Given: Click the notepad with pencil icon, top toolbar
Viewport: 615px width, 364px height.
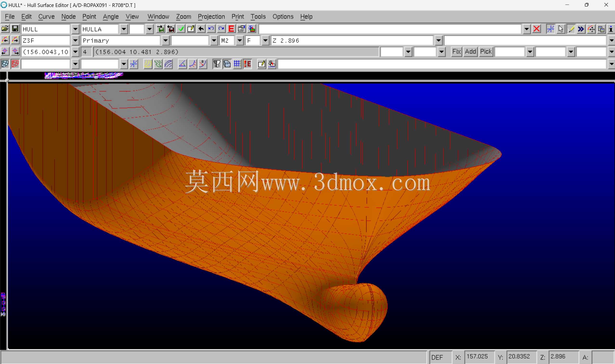Looking at the screenshot, I should [191, 29].
